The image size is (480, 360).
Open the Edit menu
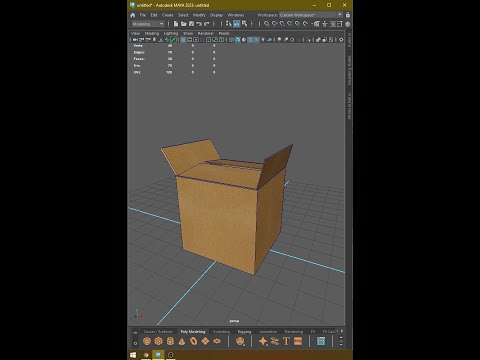click(154, 15)
